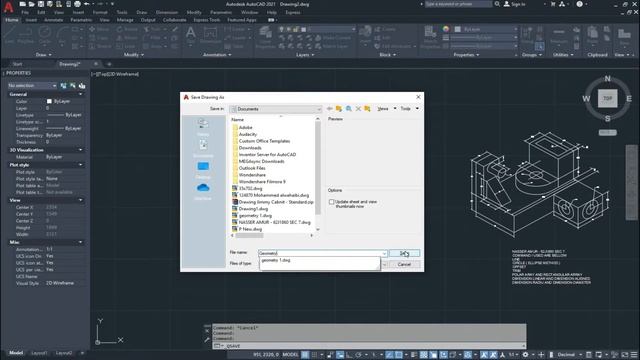Click Color ByLayer swatch in Properties palette

click(49, 101)
